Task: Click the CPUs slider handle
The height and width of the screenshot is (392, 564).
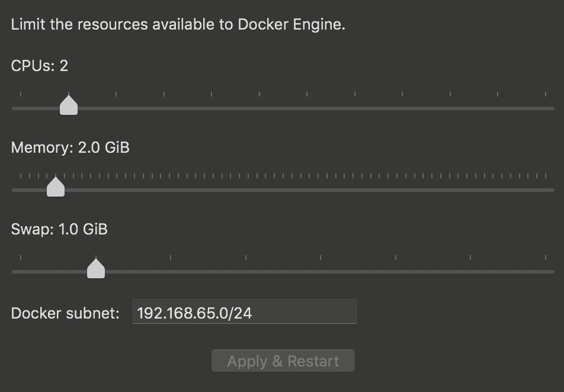Action: pos(69,105)
